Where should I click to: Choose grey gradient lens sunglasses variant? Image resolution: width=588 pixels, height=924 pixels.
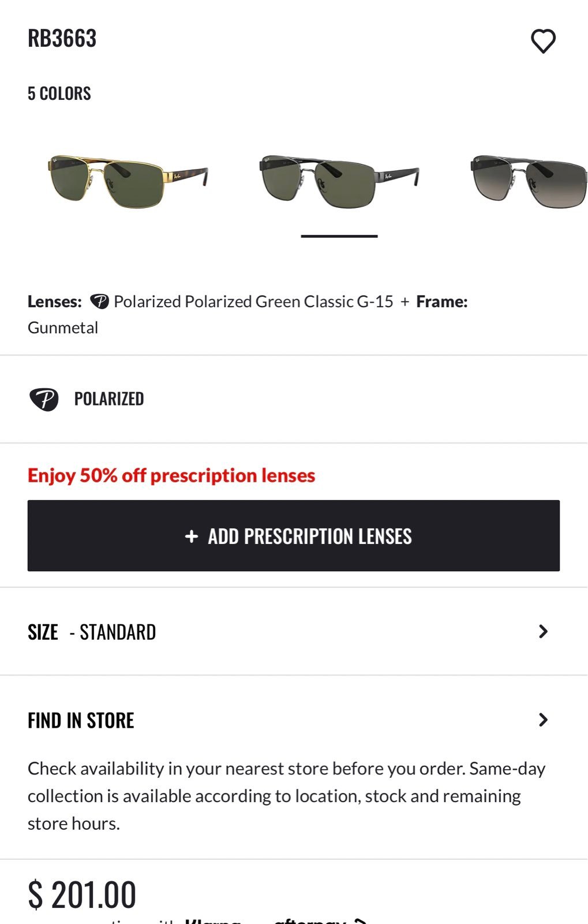pos(529,181)
